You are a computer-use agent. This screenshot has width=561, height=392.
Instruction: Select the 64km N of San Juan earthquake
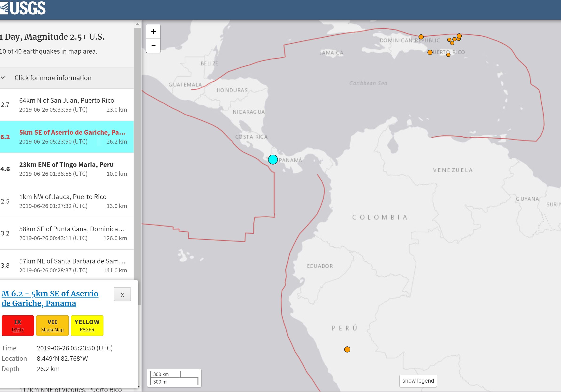67,105
